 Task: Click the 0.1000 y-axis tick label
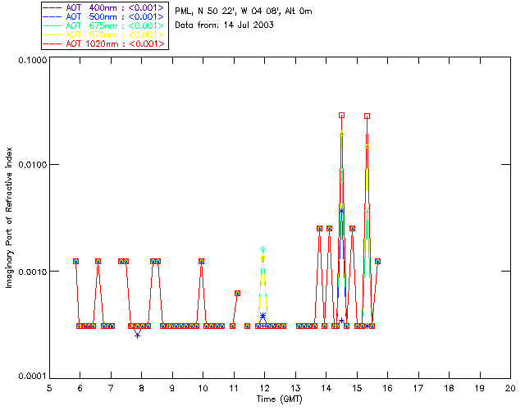click(33, 60)
